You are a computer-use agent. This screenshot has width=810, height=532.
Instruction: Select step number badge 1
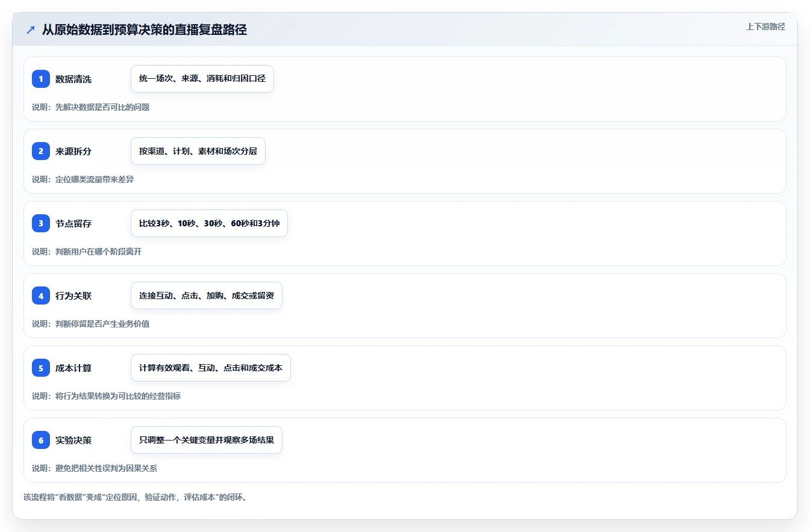tap(41, 79)
